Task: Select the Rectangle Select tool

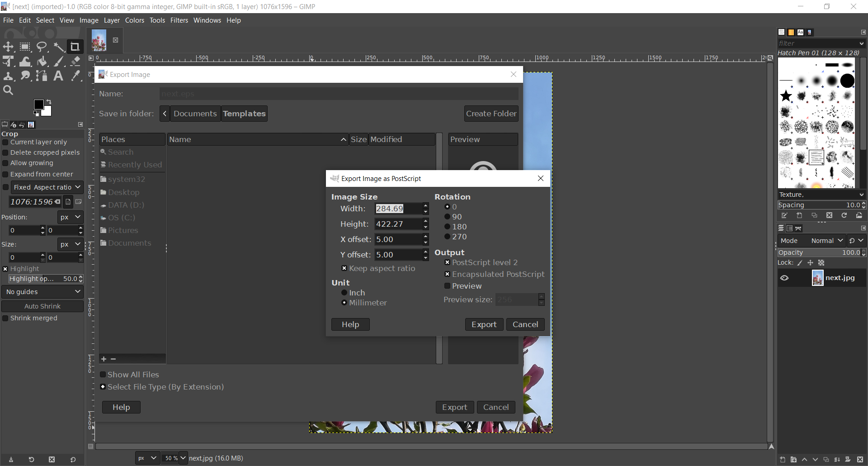Action: (x=25, y=47)
